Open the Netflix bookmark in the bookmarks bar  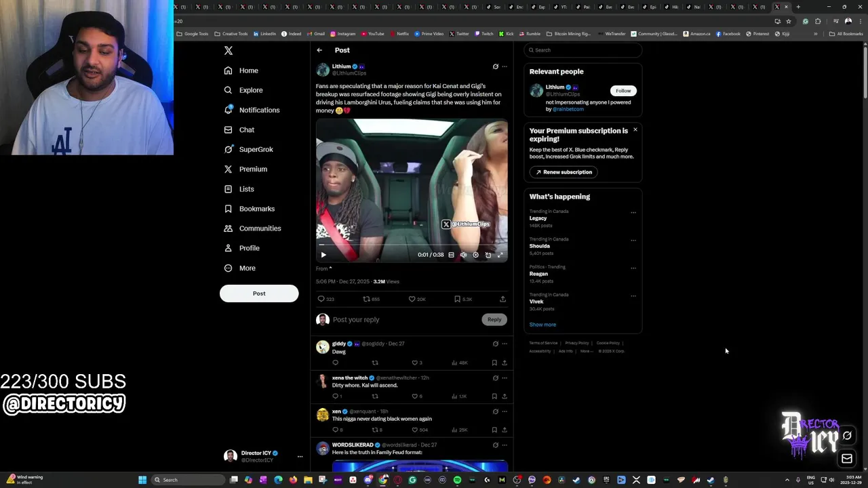(399, 33)
